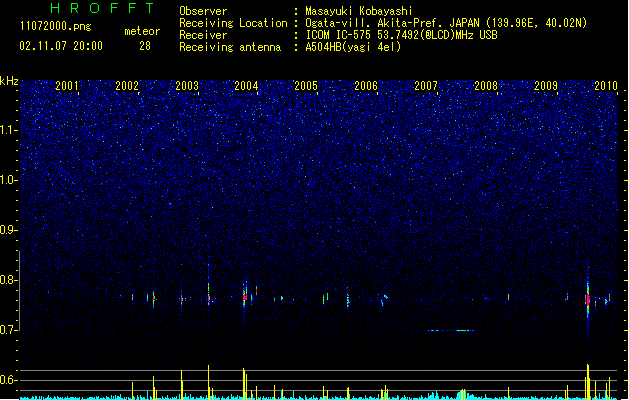Select the Ogata-vill. Akita-Pref. JAPAN location text

(x=446, y=23)
